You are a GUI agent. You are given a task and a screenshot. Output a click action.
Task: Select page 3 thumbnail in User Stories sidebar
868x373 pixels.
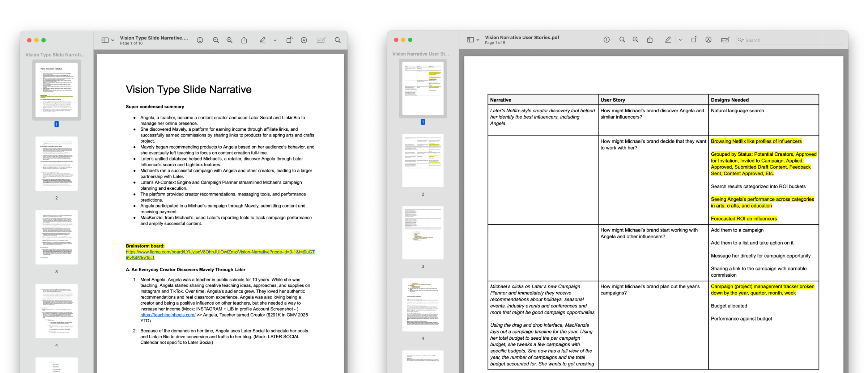point(423,232)
